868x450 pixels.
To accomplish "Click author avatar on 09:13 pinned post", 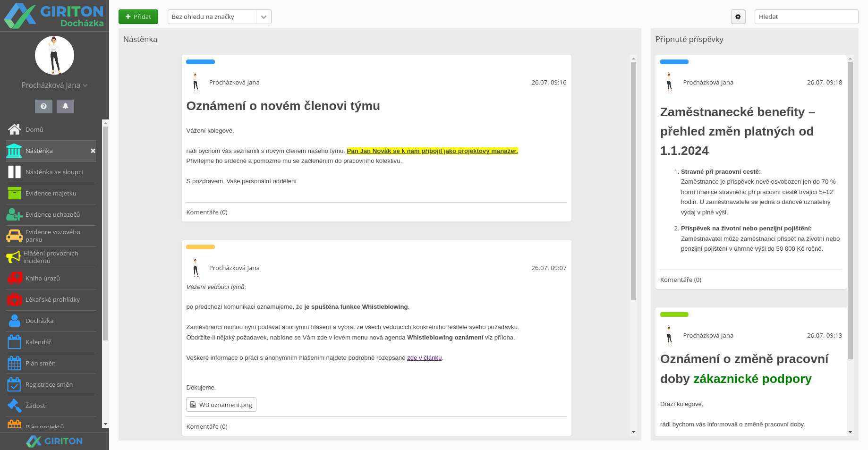I will tap(669, 335).
